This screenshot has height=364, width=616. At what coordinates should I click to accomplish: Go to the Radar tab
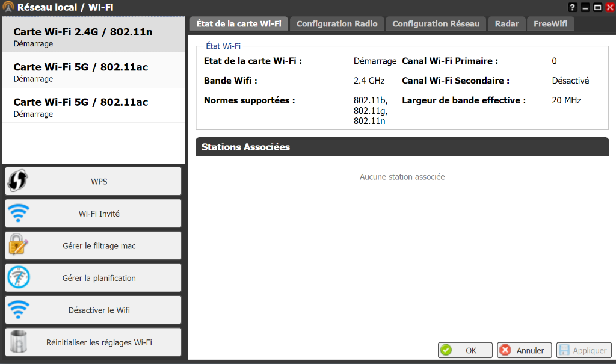(x=507, y=24)
